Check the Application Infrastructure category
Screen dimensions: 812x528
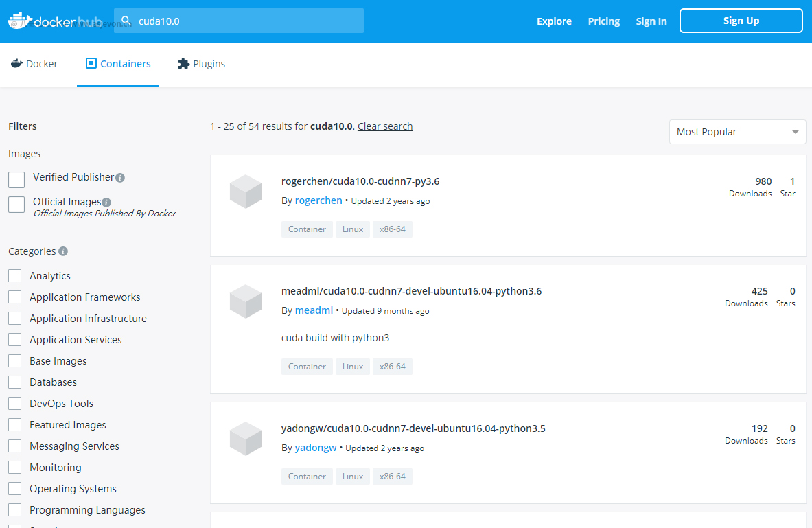tap(15, 318)
